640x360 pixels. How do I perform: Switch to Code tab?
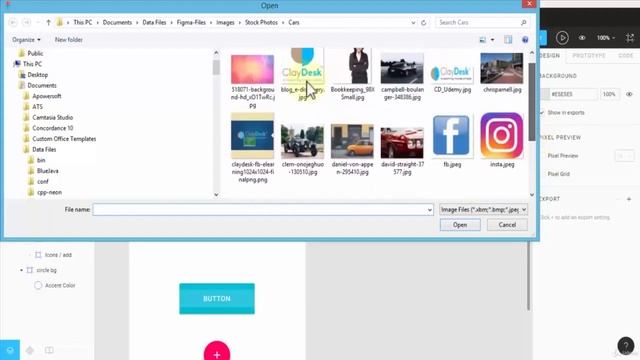pyautogui.click(x=626, y=56)
